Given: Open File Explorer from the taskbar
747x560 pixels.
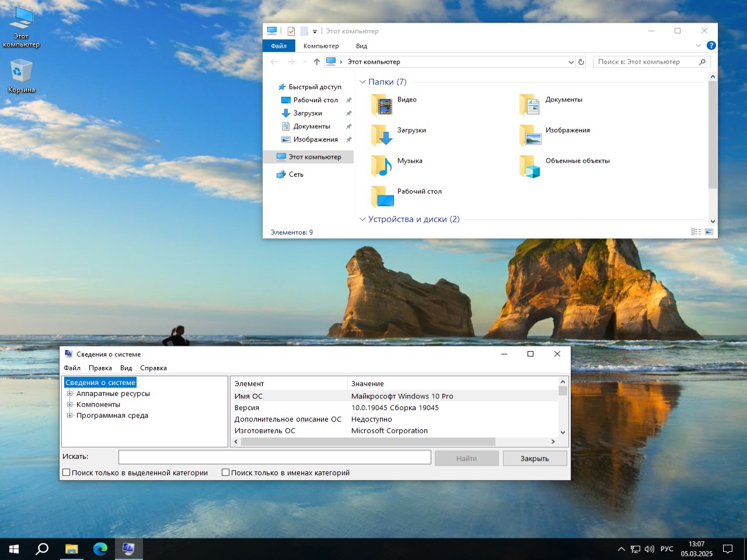Looking at the screenshot, I should click(x=71, y=549).
